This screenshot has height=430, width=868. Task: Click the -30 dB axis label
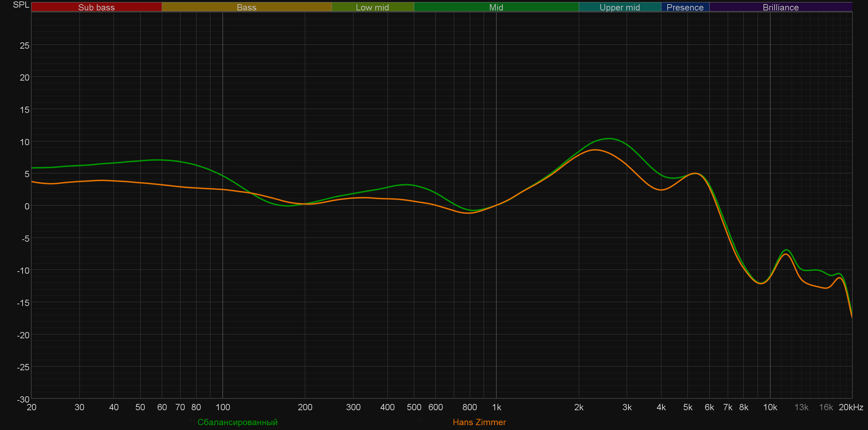[23, 399]
